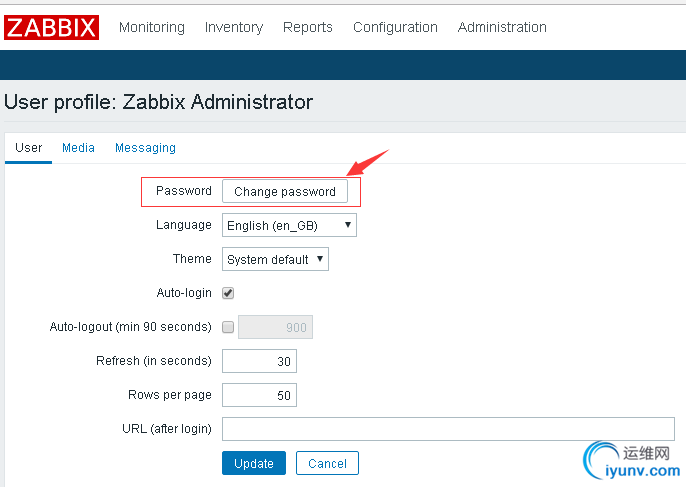
Task: Click the Change password button
Action: [x=285, y=191]
